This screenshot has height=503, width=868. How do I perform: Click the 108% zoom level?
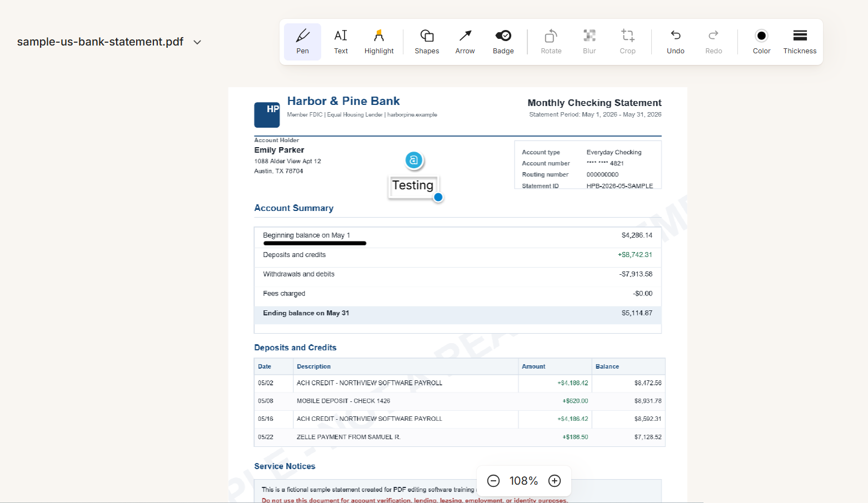pyautogui.click(x=523, y=481)
